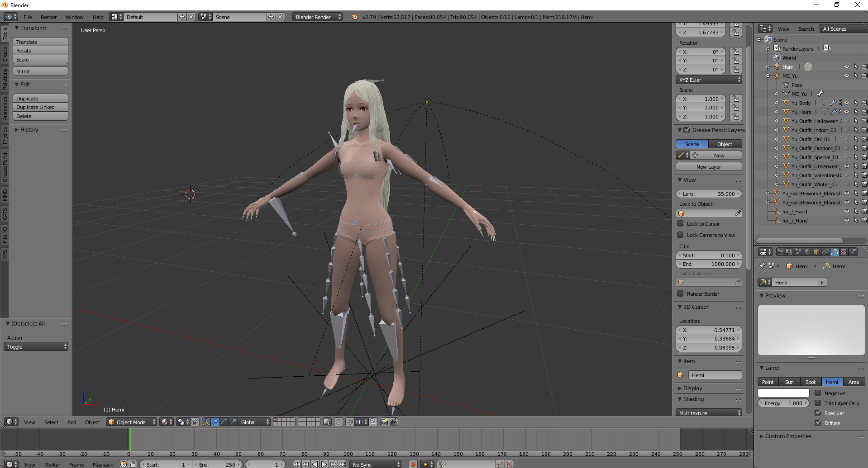
Task: Open the Global orientation dropdown
Action: [x=254, y=422]
